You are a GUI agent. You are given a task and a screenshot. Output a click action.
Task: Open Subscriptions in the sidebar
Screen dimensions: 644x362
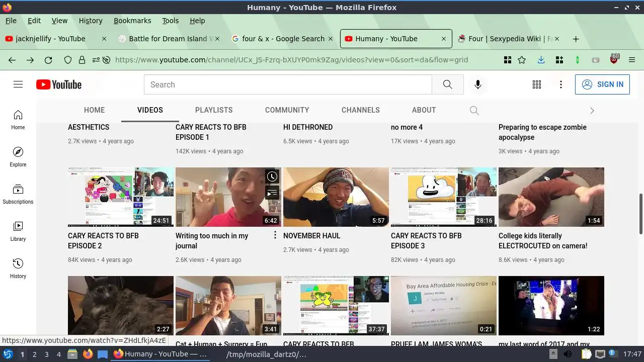point(18,194)
